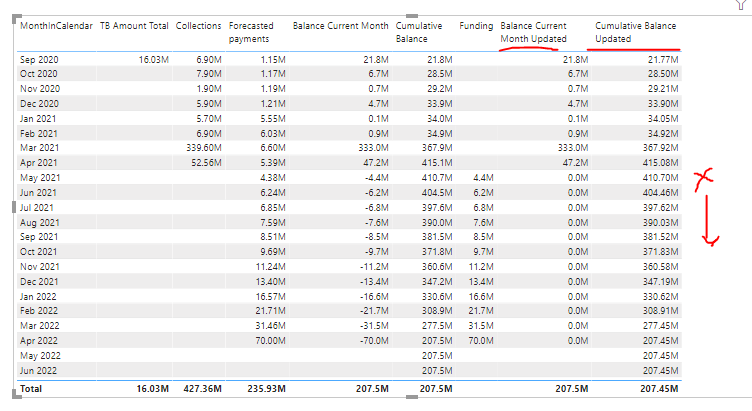Click Funding value 70.0M for Apr 2022
752x411 pixels.
[x=481, y=341]
